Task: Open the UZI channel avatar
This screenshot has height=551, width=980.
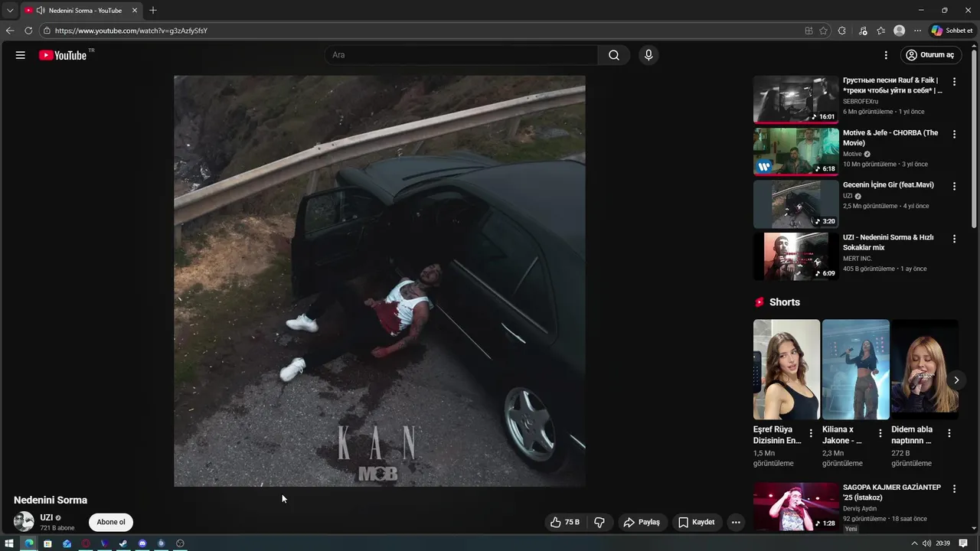Action: [24, 522]
